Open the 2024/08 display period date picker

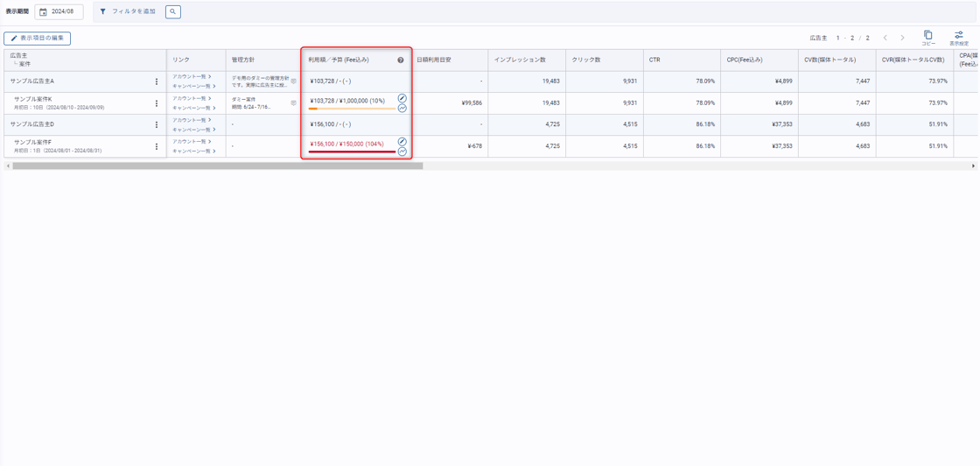point(59,12)
